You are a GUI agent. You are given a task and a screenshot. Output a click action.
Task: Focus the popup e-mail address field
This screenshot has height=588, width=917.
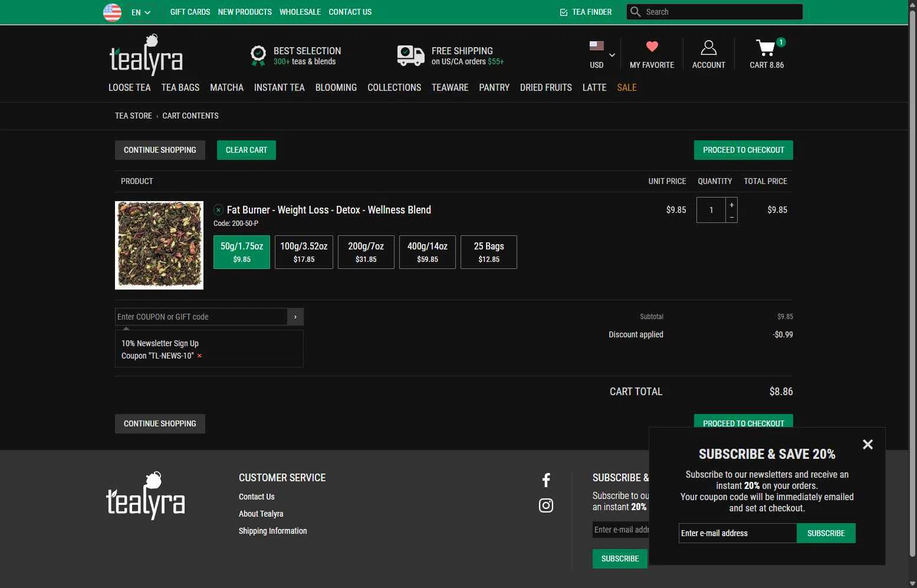(x=738, y=533)
